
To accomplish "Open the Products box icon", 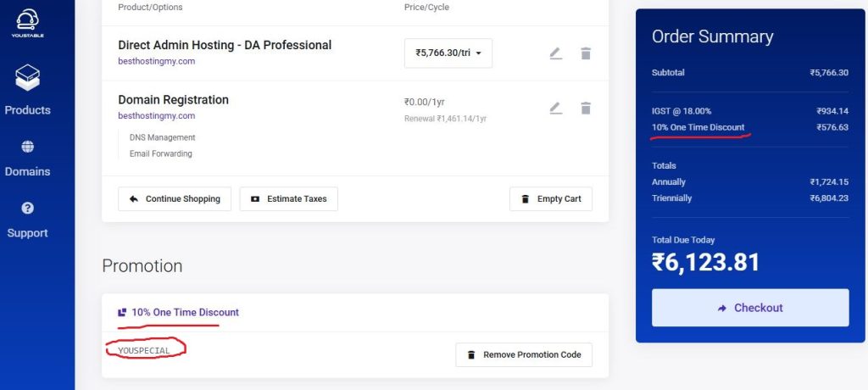I will coord(28,77).
